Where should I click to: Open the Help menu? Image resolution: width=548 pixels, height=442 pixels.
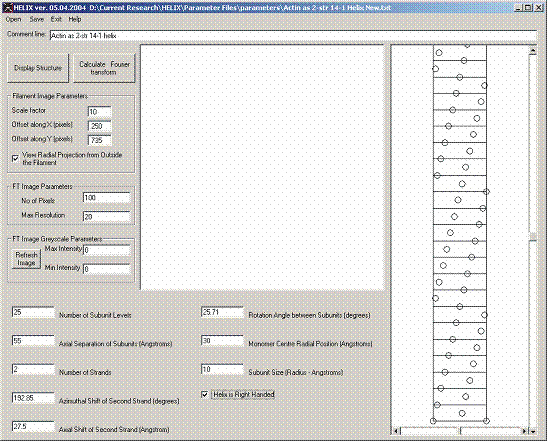(75, 20)
